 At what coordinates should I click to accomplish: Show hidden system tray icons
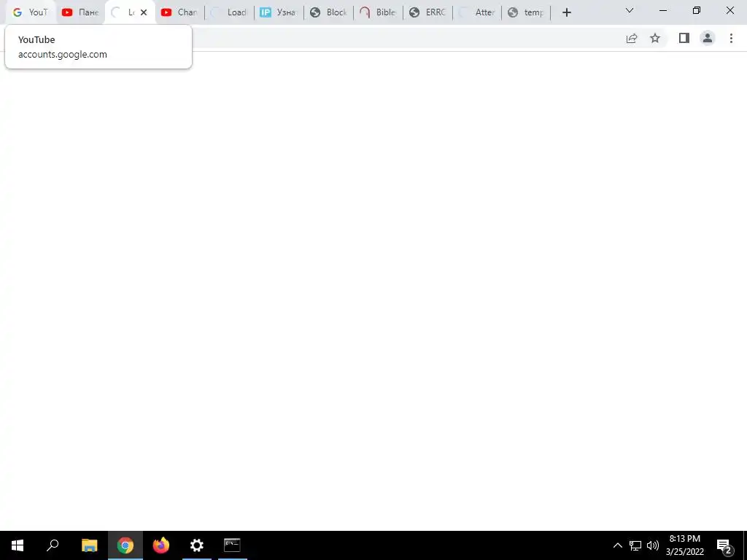[617, 545]
